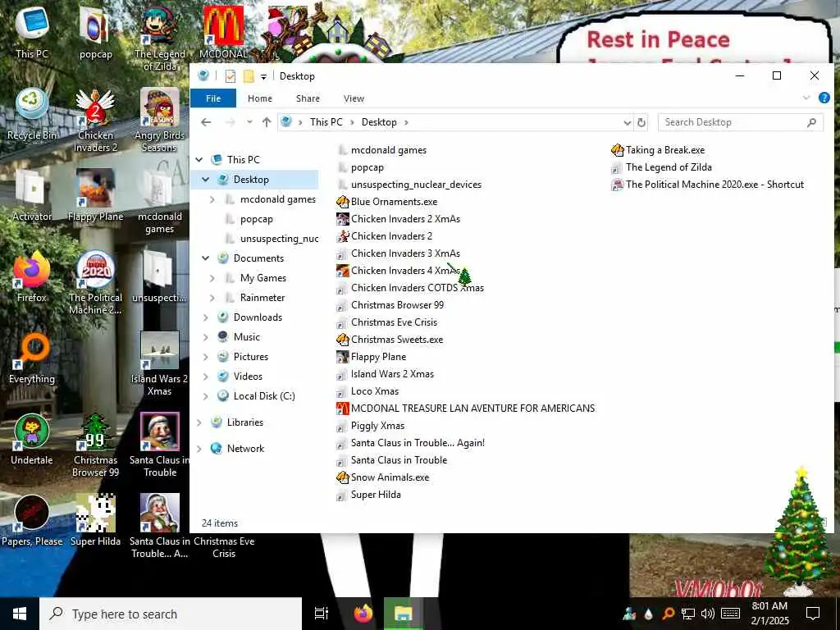The width and height of the screenshot is (840, 630).
Task: Select the Angry Birds Seasons desktop icon
Action: pyautogui.click(x=159, y=121)
